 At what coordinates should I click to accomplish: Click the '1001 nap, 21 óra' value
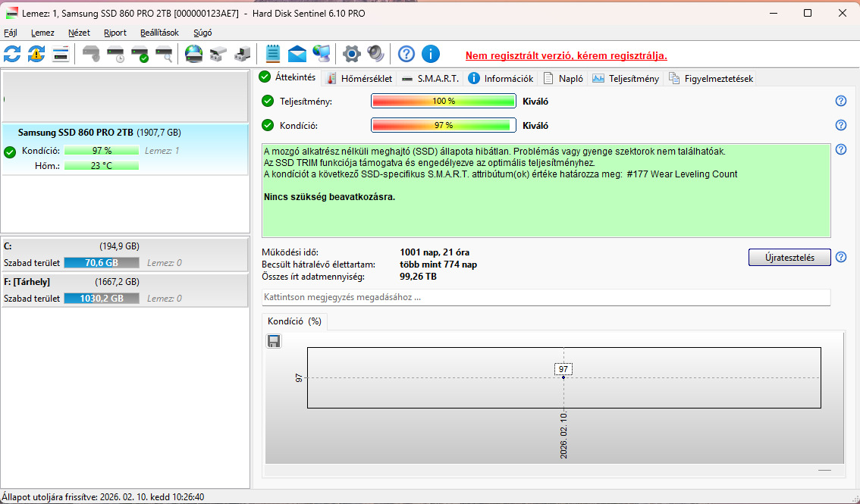click(435, 252)
